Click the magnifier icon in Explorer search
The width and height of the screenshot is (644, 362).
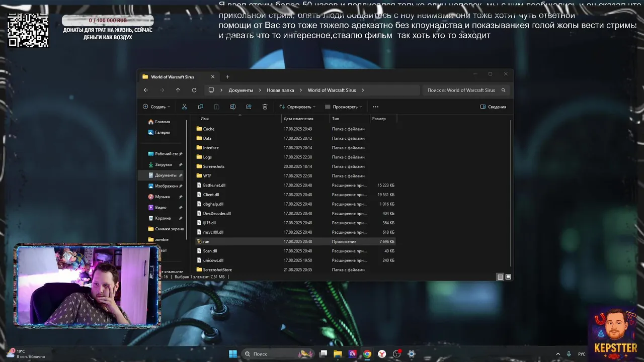503,90
